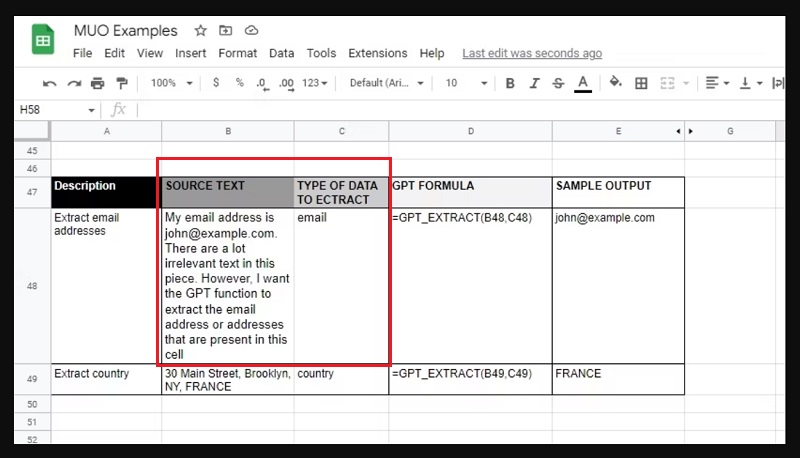The height and width of the screenshot is (458, 800).
Task: Undo the last action
Action: pyautogui.click(x=49, y=83)
